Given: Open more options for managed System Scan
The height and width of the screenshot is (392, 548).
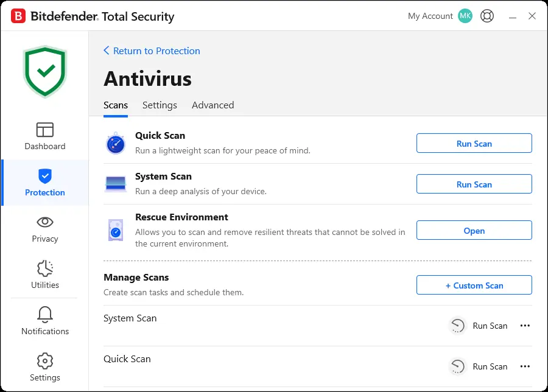Looking at the screenshot, I should pyautogui.click(x=525, y=326).
